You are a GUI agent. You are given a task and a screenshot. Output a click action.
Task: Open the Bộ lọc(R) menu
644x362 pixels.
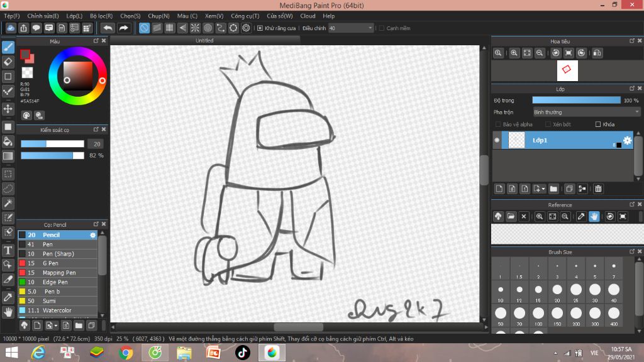(x=101, y=16)
